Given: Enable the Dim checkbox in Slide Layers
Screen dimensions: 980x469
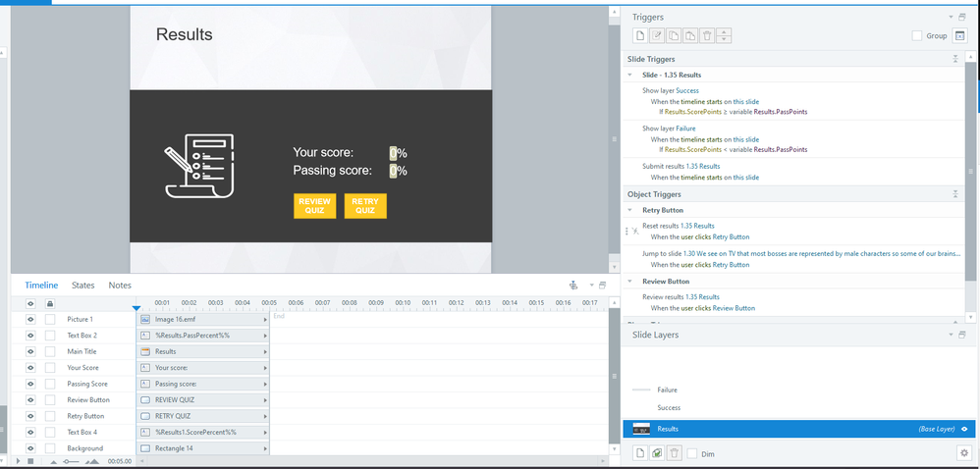Looking at the screenshot, I should tap(692, 453).
